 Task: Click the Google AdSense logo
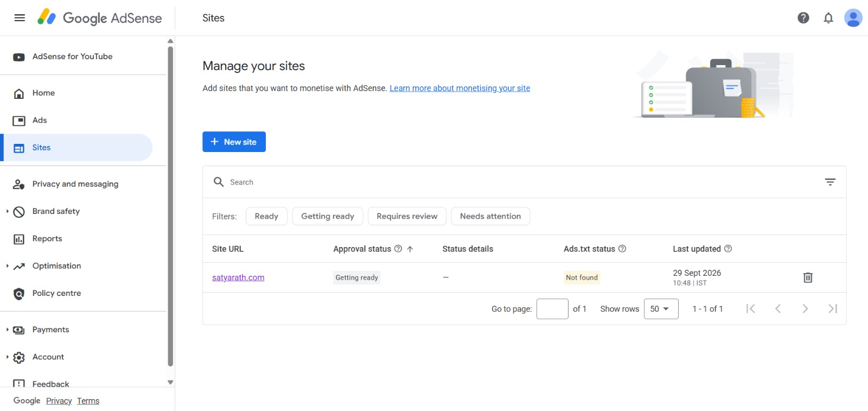99,18
